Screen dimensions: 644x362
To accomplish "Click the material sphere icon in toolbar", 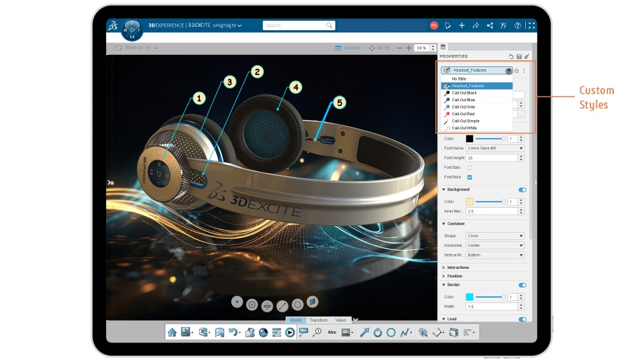I will pos(263,333).
